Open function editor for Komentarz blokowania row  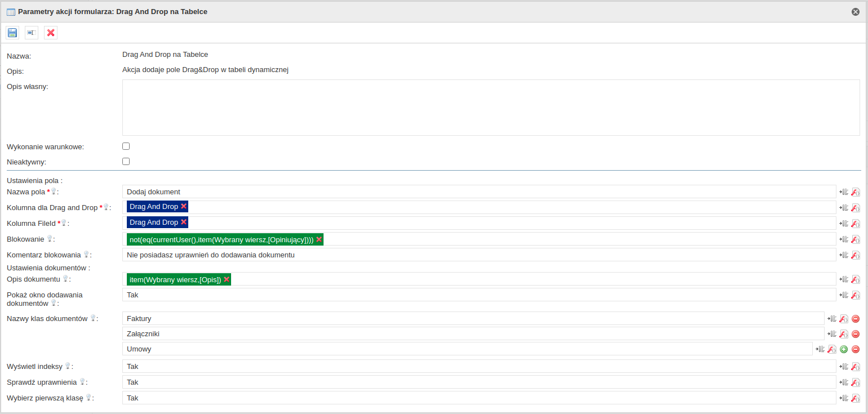point(856,255)
